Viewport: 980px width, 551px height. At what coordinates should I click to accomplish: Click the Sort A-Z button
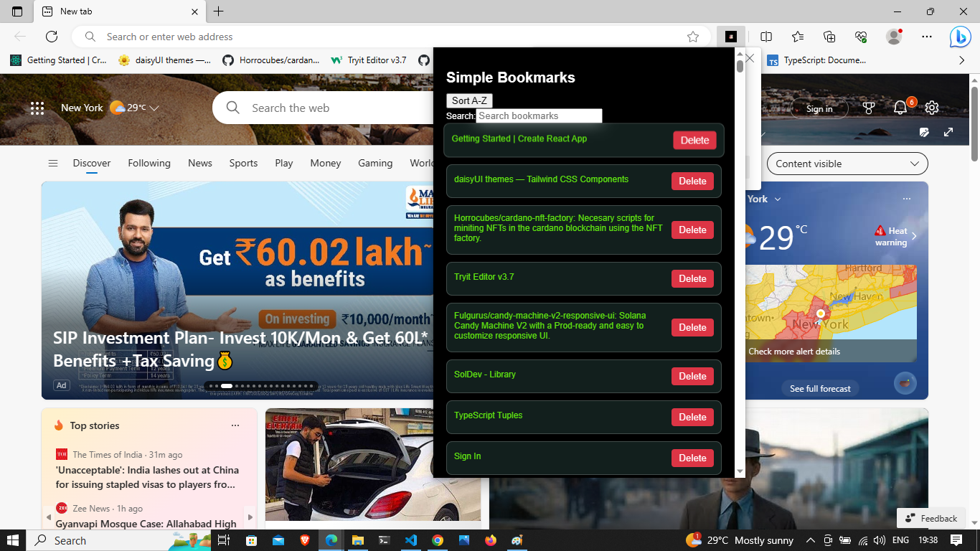tap(469, 101)
